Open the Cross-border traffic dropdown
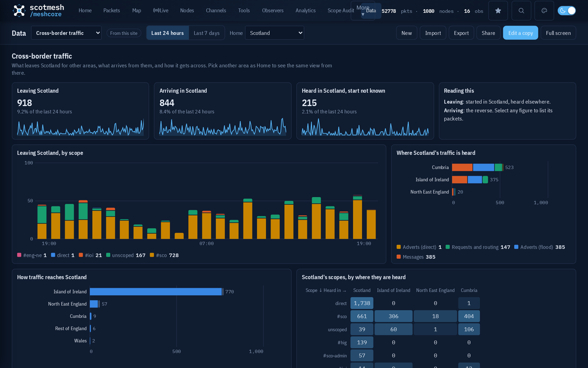 pyautogui.click(x=66, y=33)
